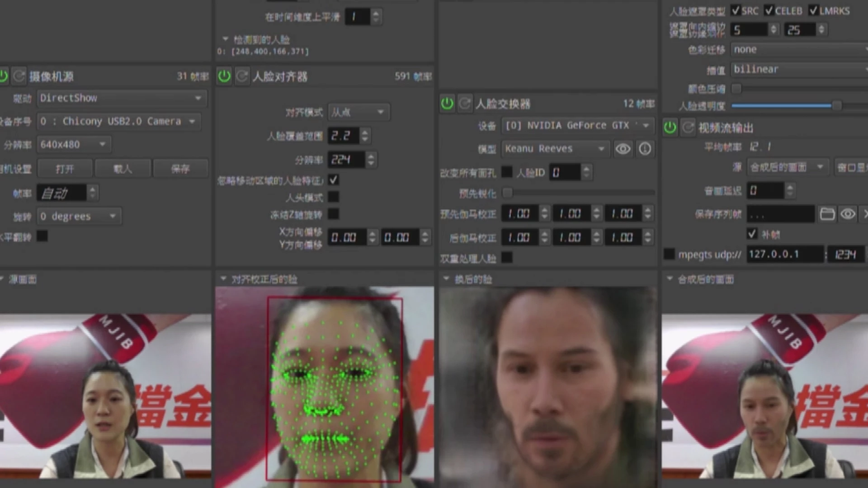The height and width of the screenshot is (488, 868).
Task: Uncheck the LMRKS mask checkbox
Action: coord(815,11)
